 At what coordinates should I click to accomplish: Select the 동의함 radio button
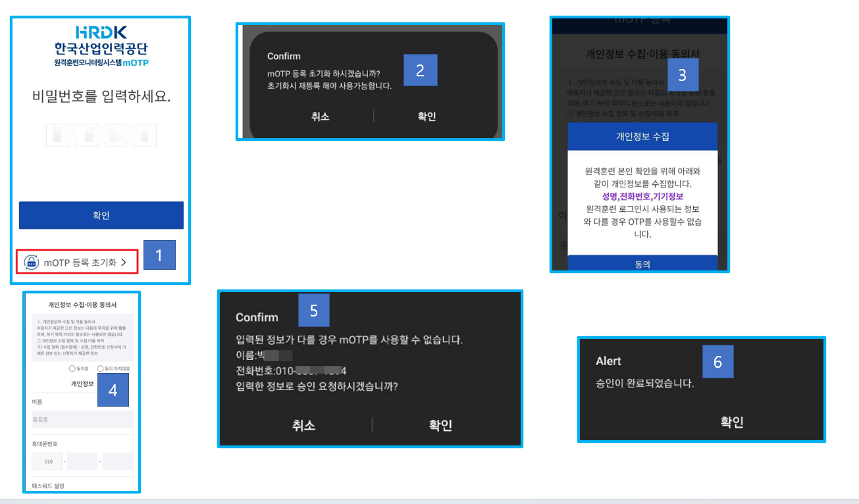click(72, 368)
